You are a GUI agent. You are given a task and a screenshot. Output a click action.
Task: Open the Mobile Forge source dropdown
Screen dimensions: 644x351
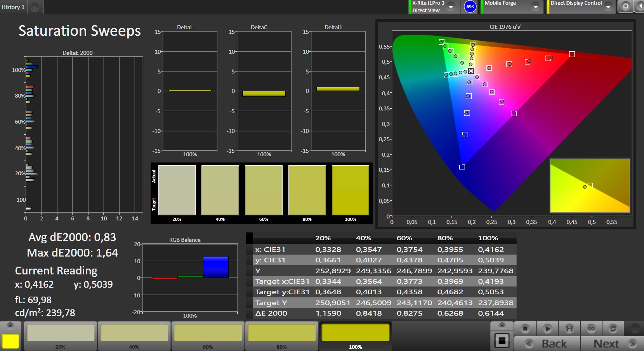click(x=536, y=7)
